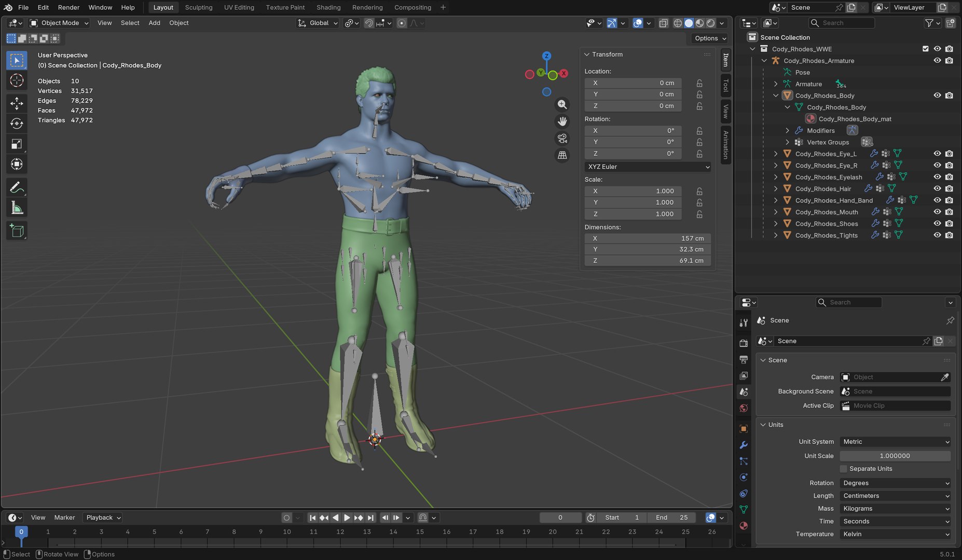Open the Render menu

(68, 7)
